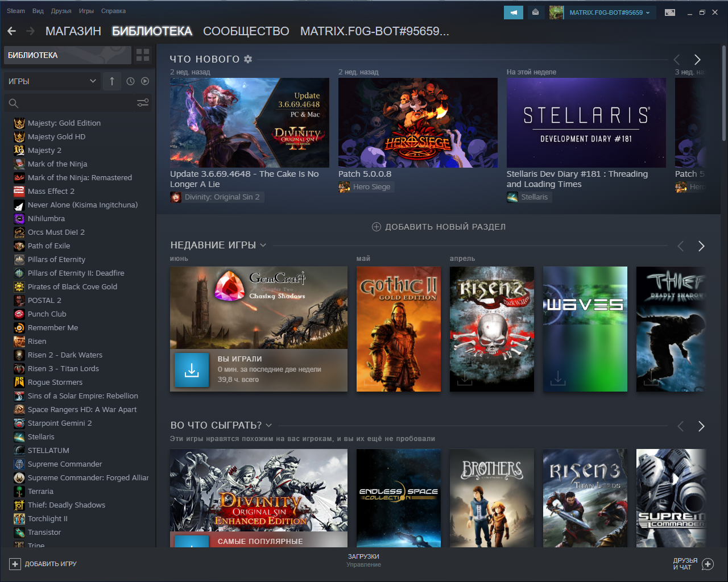Toggle show ready-to-play games only

click(145, 81)
